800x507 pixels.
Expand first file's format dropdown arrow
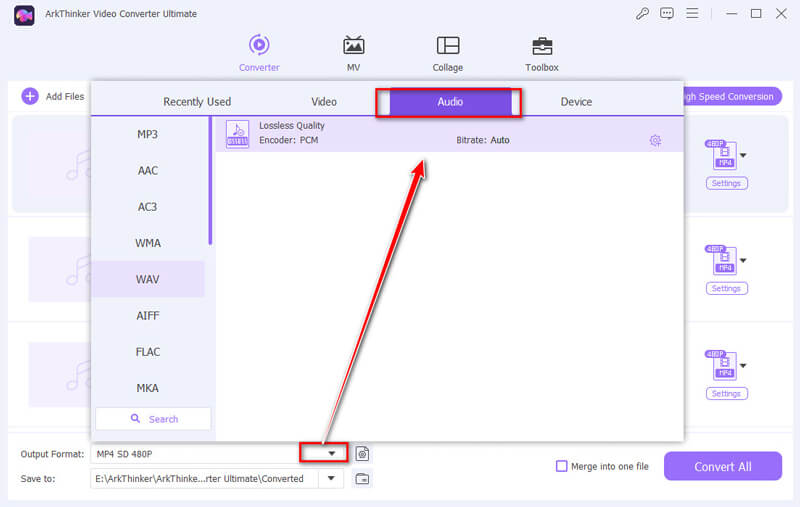(743, 155)
